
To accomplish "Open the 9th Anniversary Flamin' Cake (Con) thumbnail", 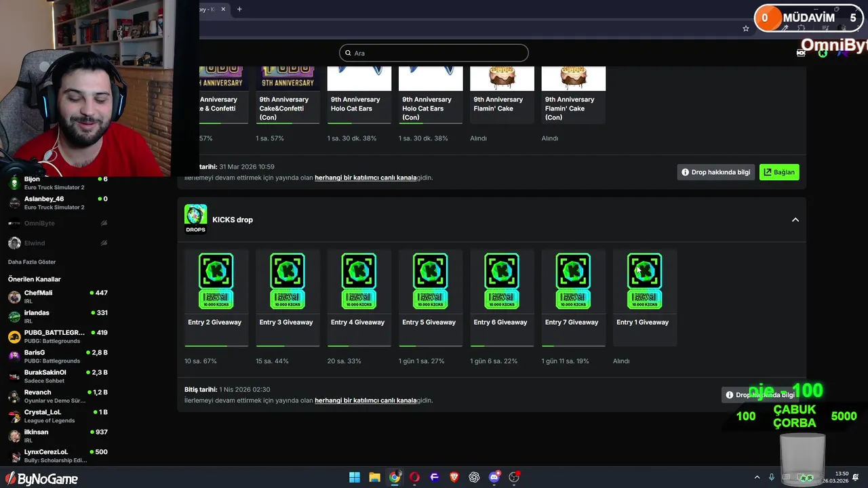I will tap(574, 78).
